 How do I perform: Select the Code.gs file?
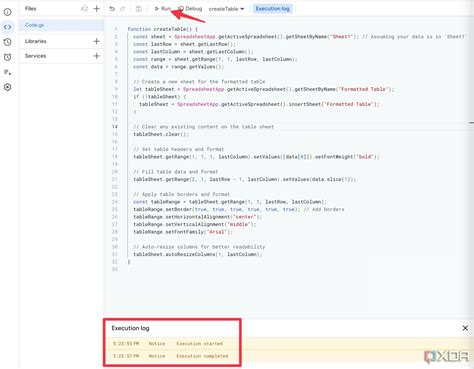(x=61, y=25)
